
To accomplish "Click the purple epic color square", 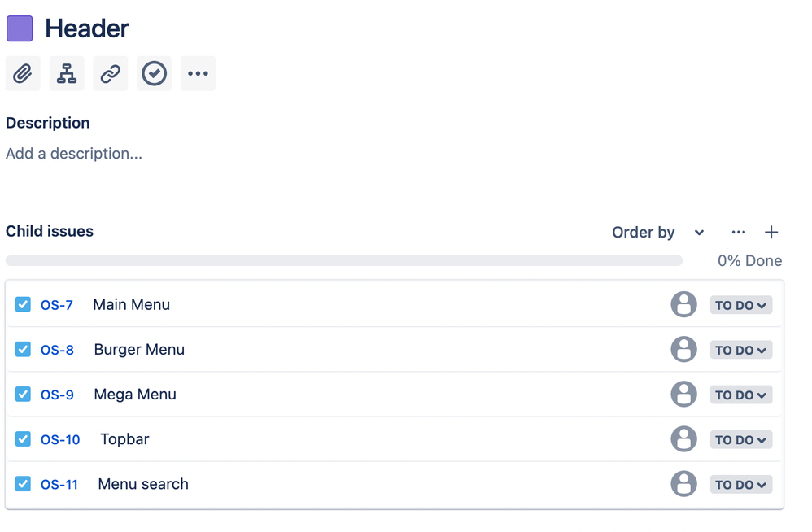I will click(x=20, y=28).
